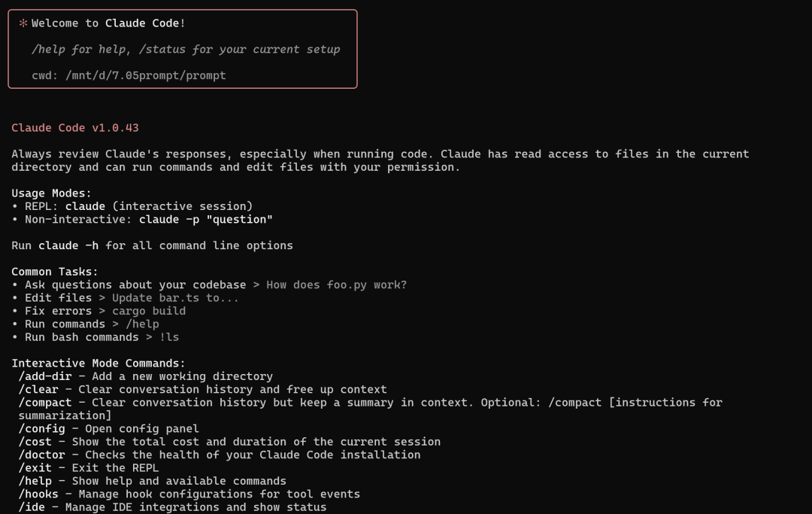Click the /hooks command entry
The width and height of the screenshot is (812, 514).
38,494
